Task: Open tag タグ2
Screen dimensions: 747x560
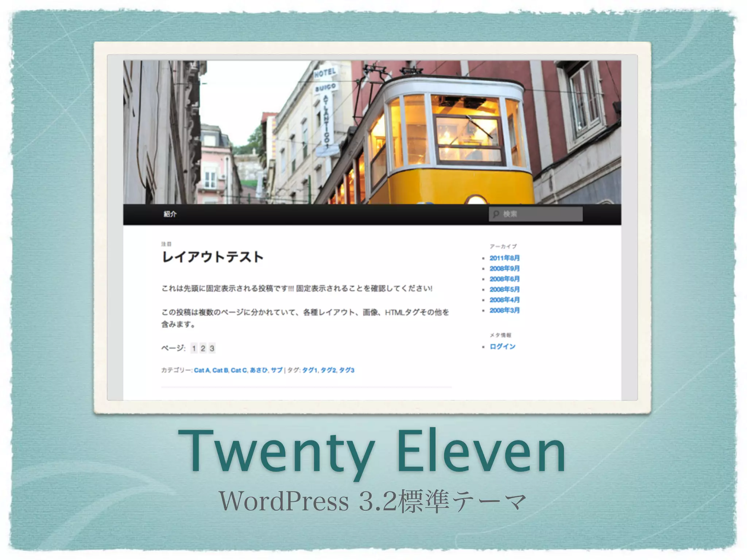Action: [328, 370]
